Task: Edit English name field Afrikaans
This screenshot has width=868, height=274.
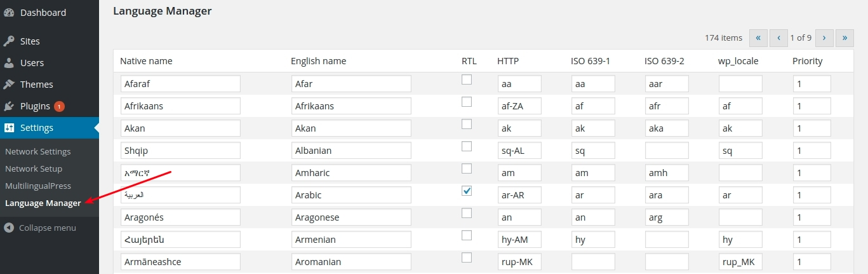Action: 351,106
